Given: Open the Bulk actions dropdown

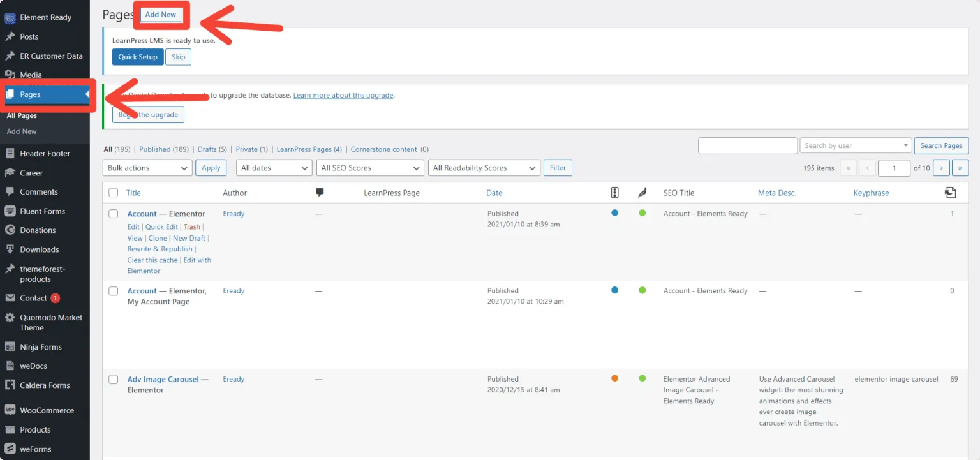Looking at the screenshot, I should pos(147,167).
